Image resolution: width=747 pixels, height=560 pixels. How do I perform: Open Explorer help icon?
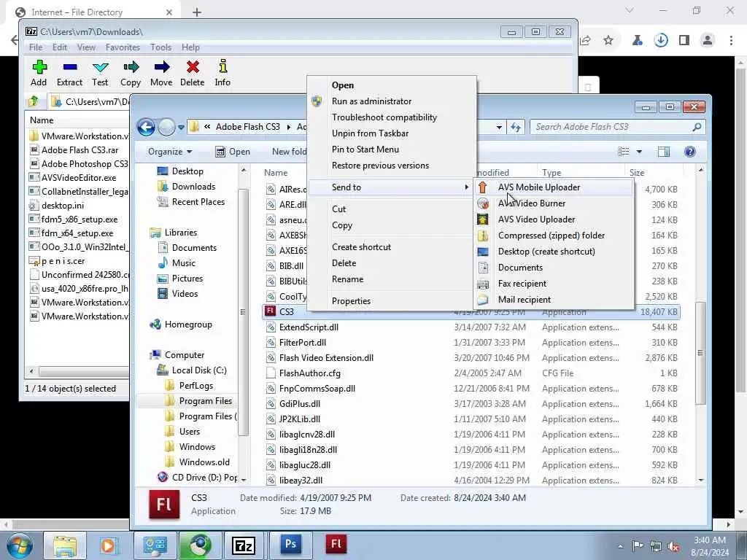[690, 152]
